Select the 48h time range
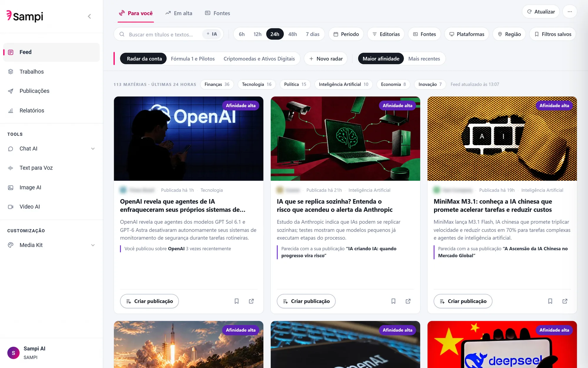 coord(293,34)
